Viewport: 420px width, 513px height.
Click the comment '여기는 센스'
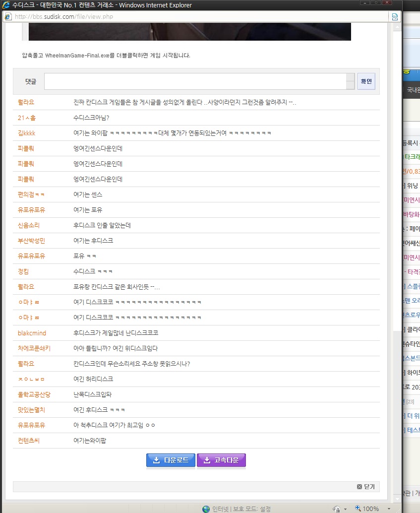point(88,194)
